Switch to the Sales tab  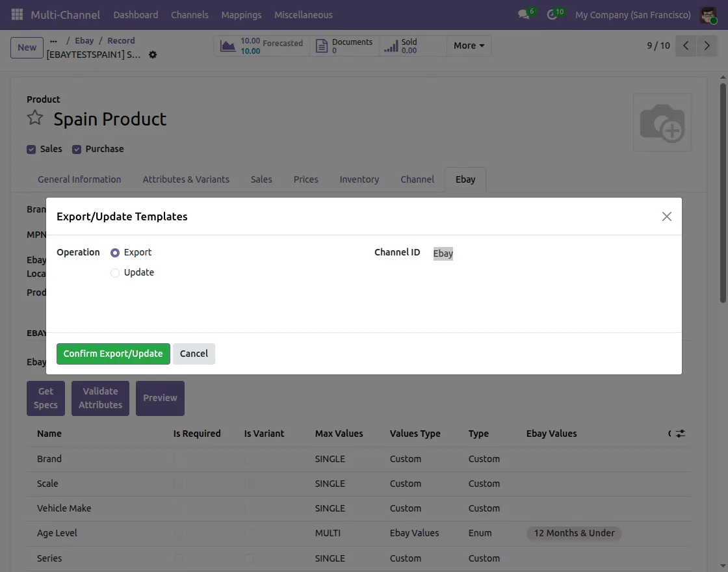tap(261, 179)
